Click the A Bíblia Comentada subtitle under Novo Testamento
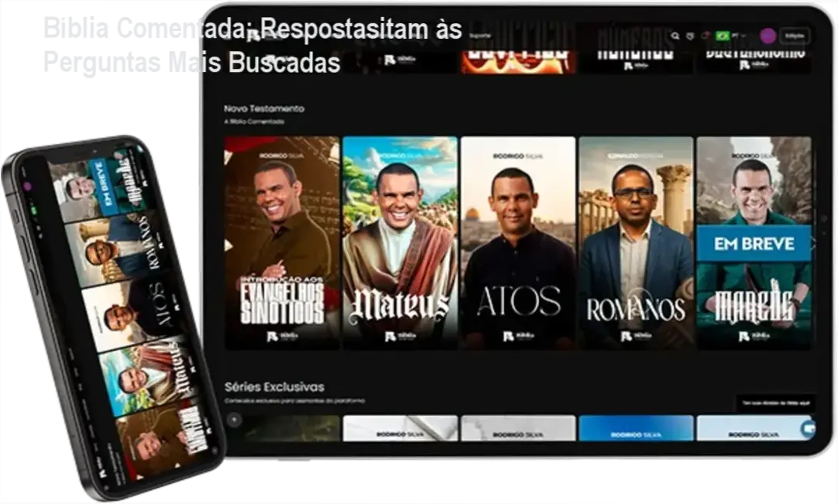The height and width of the screenshot is (504, 838). tap(254, 122)
